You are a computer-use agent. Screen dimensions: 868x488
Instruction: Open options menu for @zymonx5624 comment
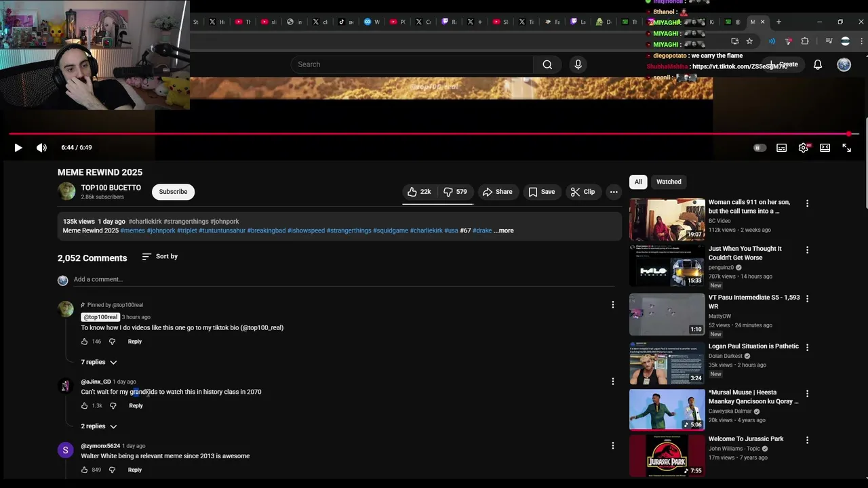pyautogui.click(x=613, y=446)
